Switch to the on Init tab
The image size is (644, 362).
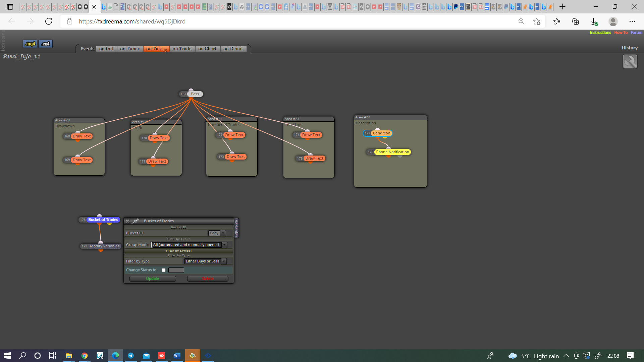point(106,49)
